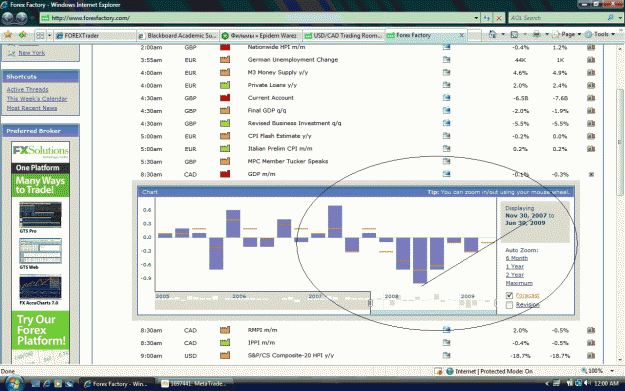Open Most Recent News link
Viewport: 625px width, 391px height.
click(x=32, y=108)
